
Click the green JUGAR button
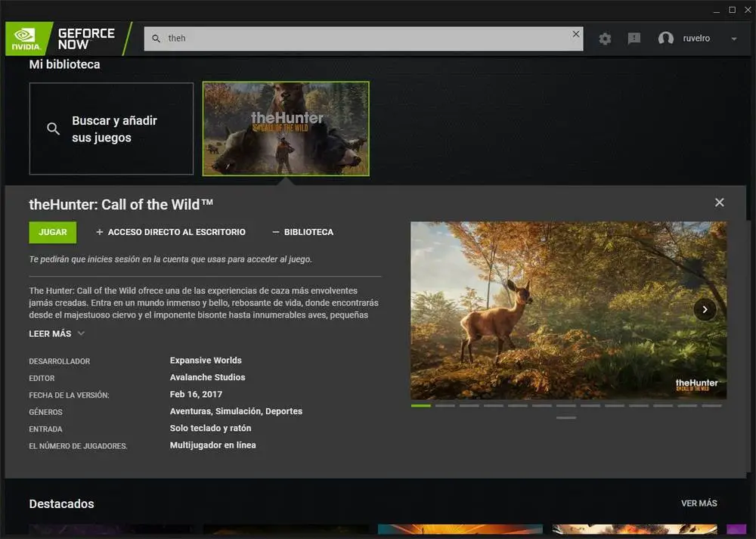click(53, 232)
